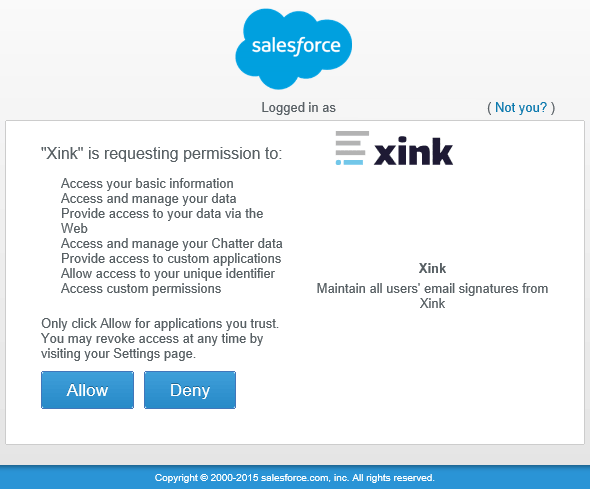Click the striped lines icon beside xink
590x489 pixels.
click(x=352, y=148)
